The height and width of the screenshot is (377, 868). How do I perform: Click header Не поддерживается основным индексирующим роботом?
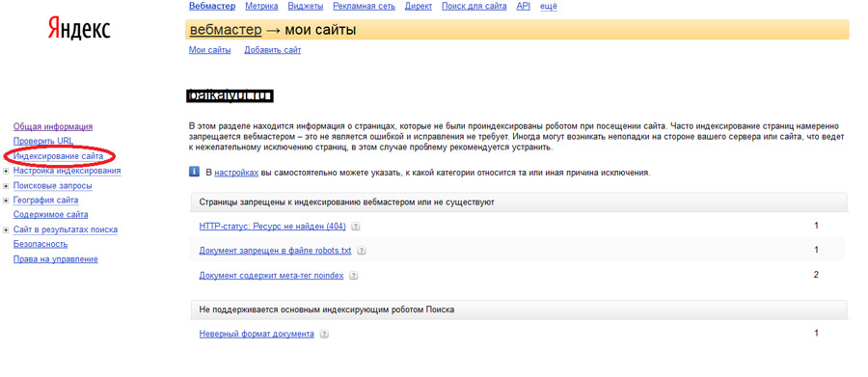pyautogui.click(x=519, y=310)
